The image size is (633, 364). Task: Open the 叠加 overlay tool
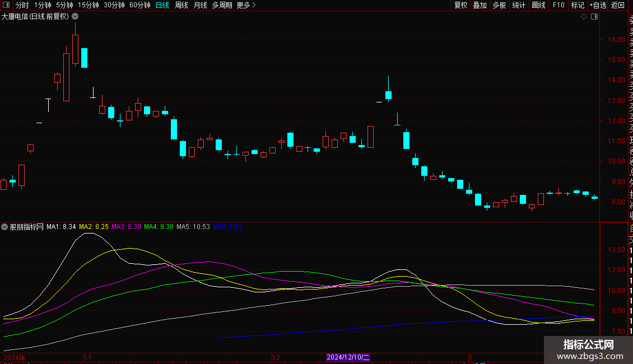pos(480,5)
